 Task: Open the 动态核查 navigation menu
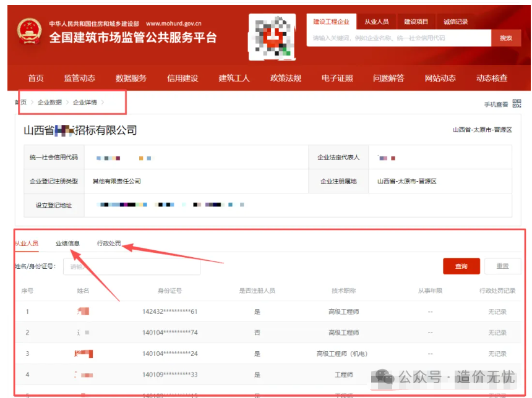(492, 78)
